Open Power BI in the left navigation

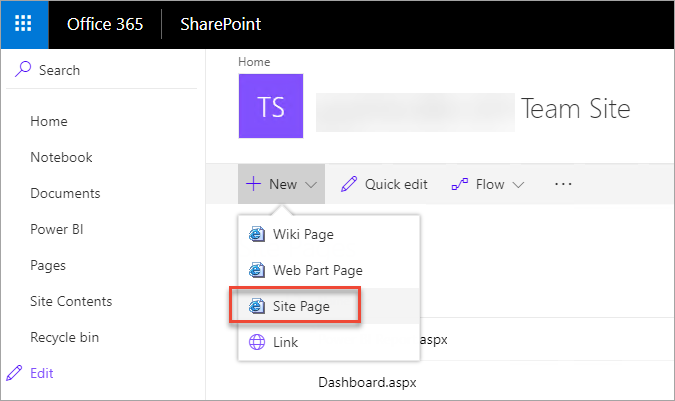tap(56, 229)
